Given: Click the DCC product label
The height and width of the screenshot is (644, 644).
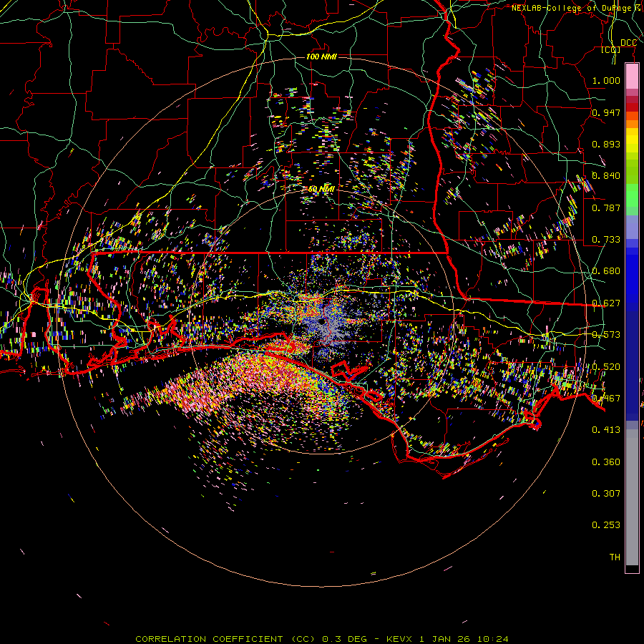Looking at the screenshot, I should click(x=628, y=43).
